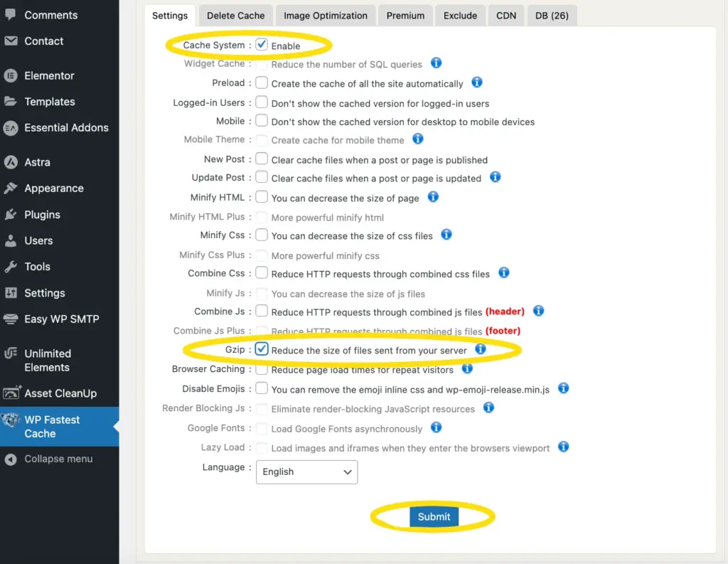Click the Settings sliders icon
Image resolution: width=728 pixels, height=564 pixels.
tap(10, 293)
